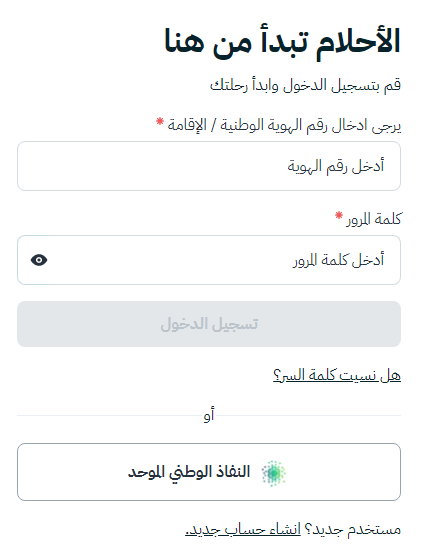Open the هل نسيت كلمة السر؟ link
This screenshot has height=559, width=423.
[x=337, y=375]
